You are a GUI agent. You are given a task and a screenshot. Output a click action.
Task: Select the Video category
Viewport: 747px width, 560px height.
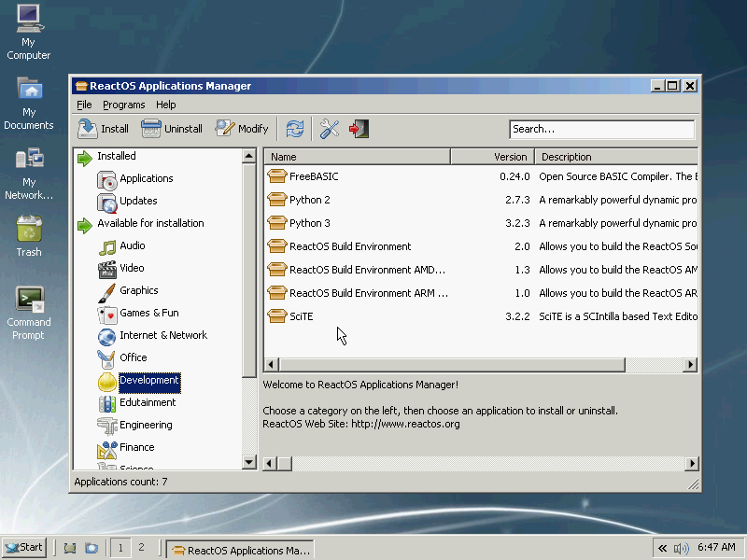tap(132, 268)
